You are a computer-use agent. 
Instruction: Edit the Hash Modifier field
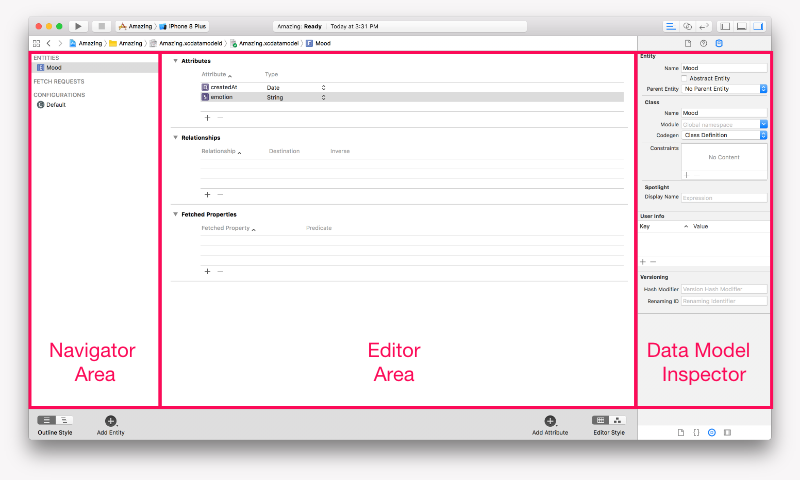(x=724, y=289)
